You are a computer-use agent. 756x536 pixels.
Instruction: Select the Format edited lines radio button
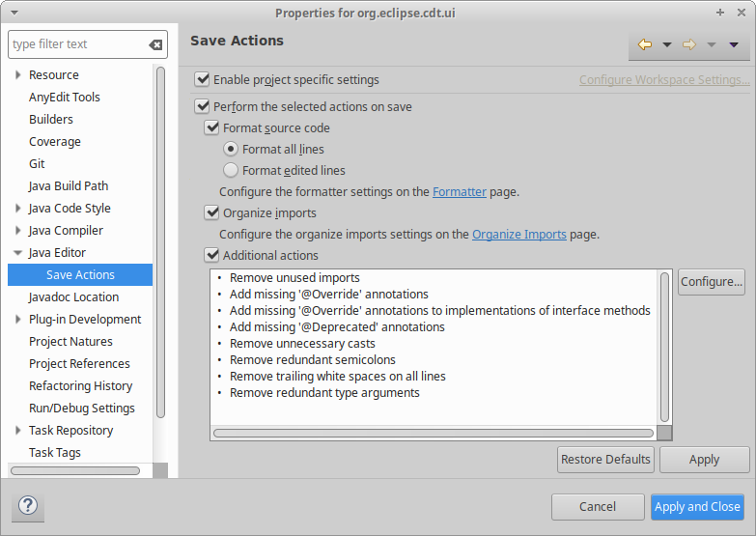231,170
